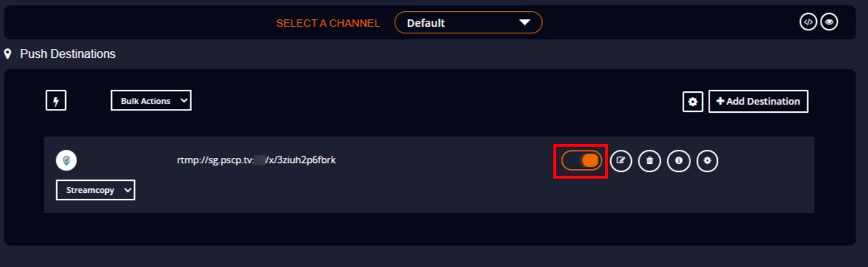
Task: Click the SELECT A CHANNEL label
Action: tap(328, 23)
